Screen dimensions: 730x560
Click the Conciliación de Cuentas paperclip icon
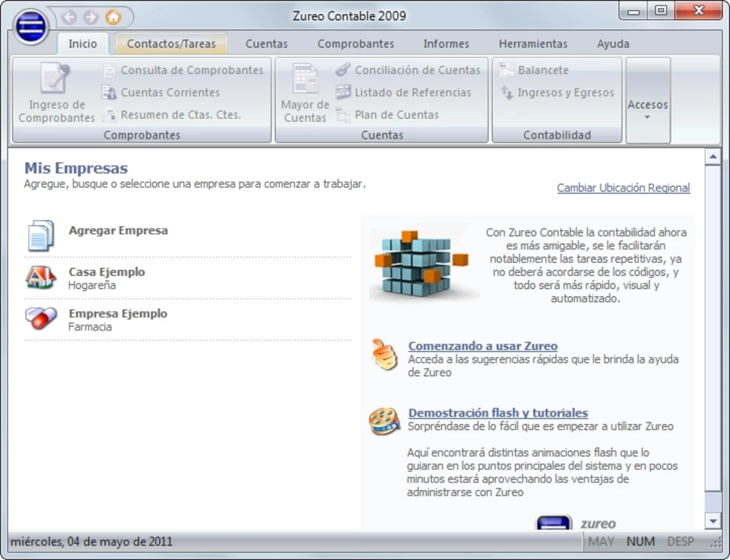click(343, 70)
